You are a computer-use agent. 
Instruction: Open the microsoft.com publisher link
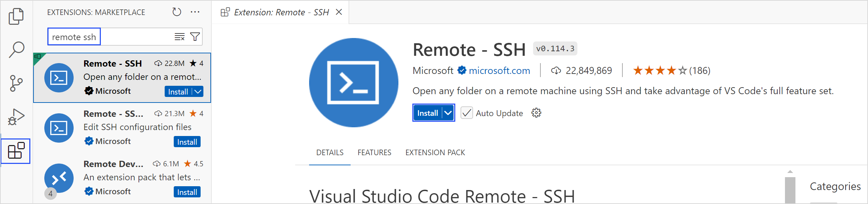pos(499,71)
